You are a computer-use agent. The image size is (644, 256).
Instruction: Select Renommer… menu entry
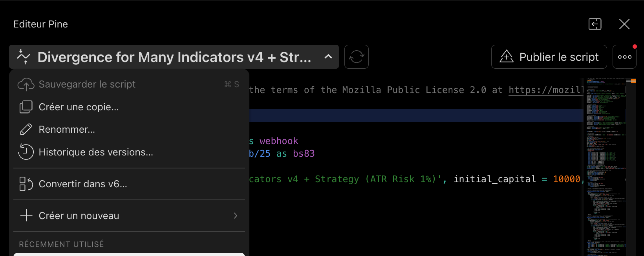coord(129,130)
